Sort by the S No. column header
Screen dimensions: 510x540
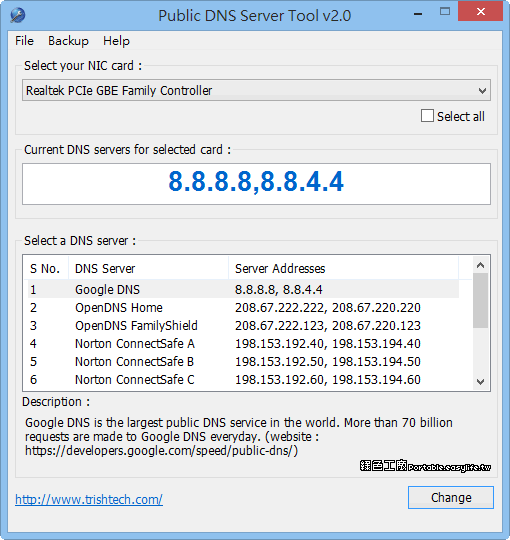coord(46,268)
